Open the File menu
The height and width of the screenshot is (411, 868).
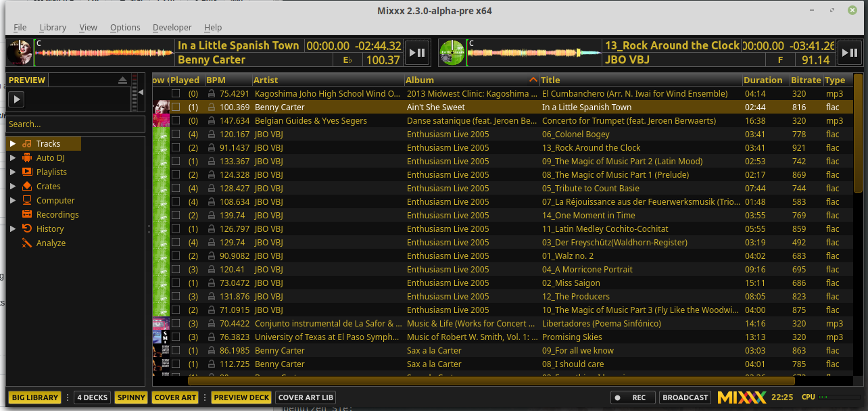20,28
